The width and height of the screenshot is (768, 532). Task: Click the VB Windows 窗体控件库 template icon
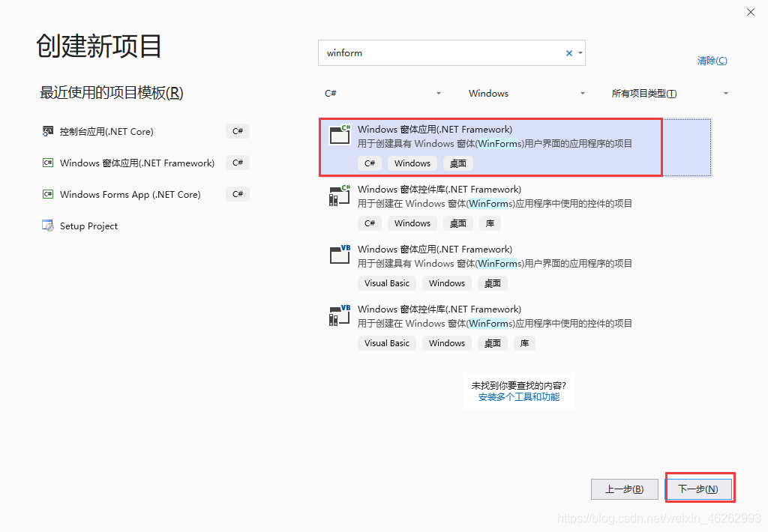[340, 315]
